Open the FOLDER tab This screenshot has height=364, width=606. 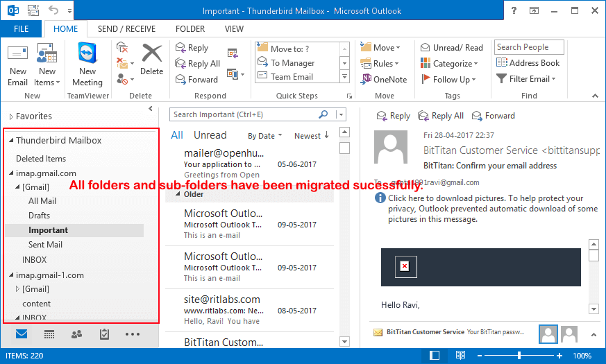190,29
